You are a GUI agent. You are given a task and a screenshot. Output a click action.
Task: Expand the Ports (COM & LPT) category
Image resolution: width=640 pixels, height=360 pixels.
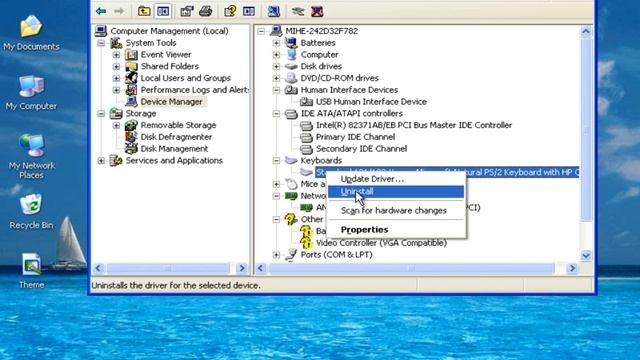[x=276, y=255]
